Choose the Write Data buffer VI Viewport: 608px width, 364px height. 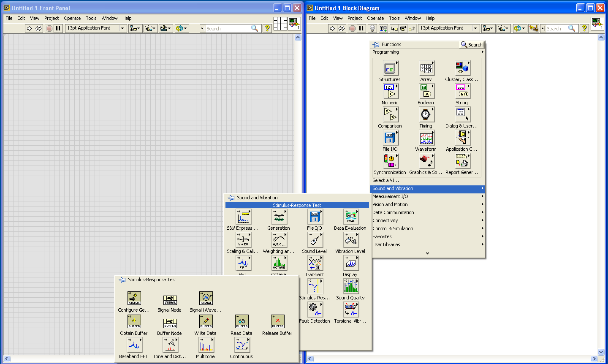coord(206,322)
